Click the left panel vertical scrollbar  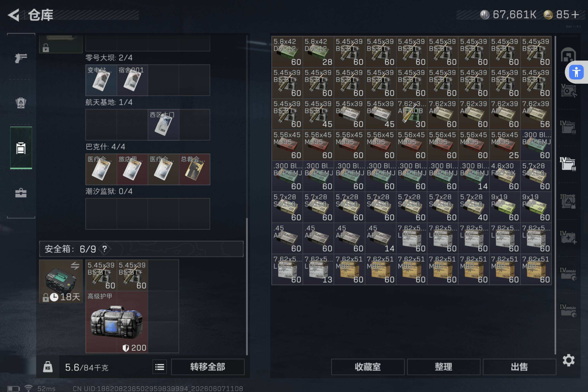(247, 286)
